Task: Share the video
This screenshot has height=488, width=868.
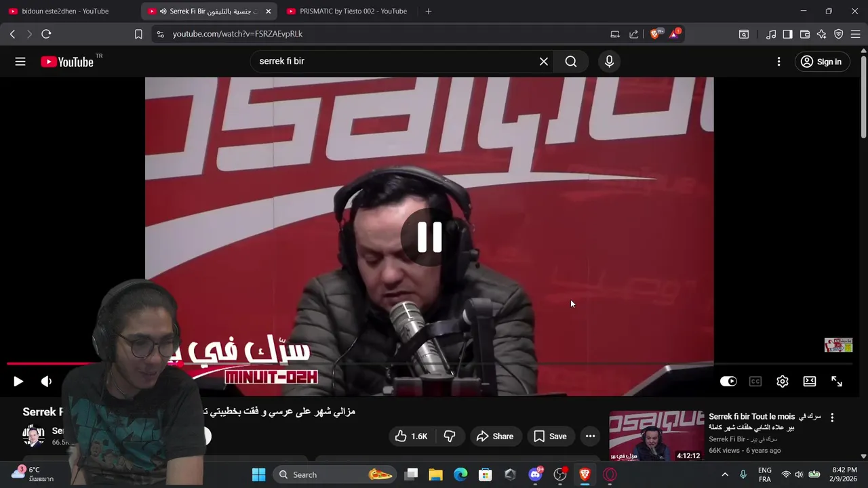Action: click(x=495, y=436)
